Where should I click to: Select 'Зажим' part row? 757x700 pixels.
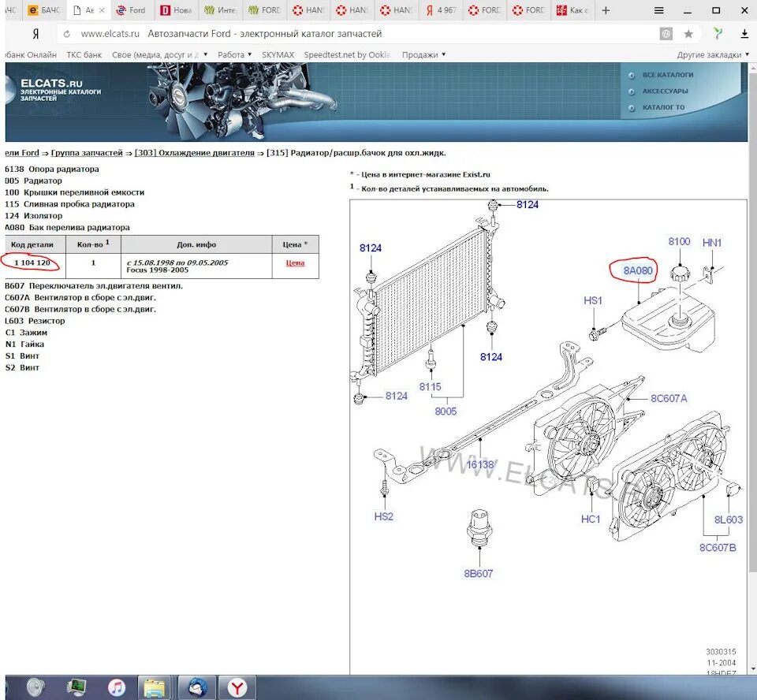(x=27, y=332)
